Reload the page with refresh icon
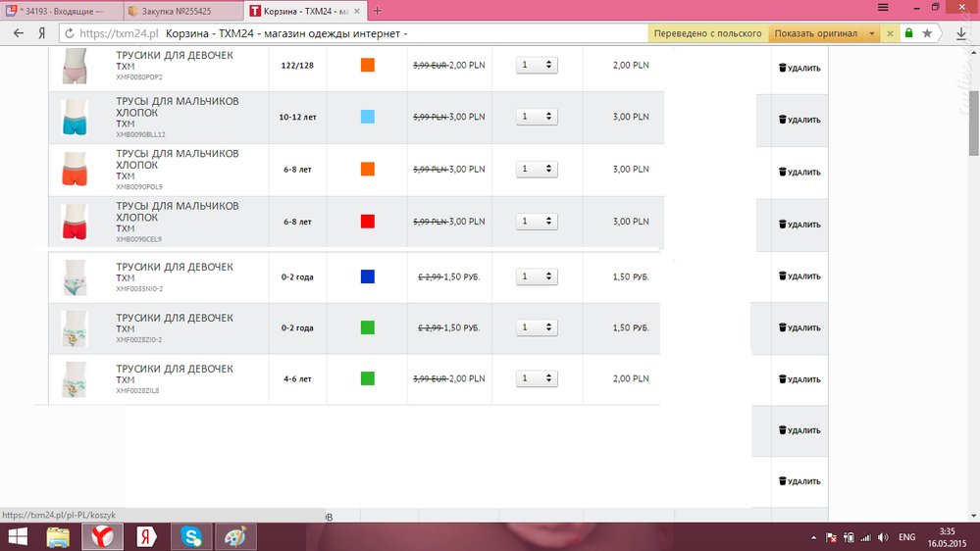The width and height of the screenshot is (980, 551). click(x=70, y=33)
